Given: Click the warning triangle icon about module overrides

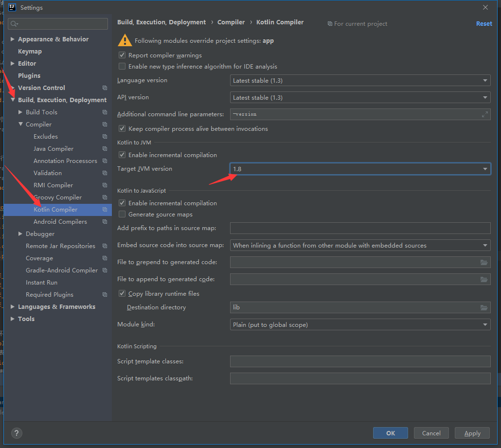Looking at the screenshot, I should (125, 40).
